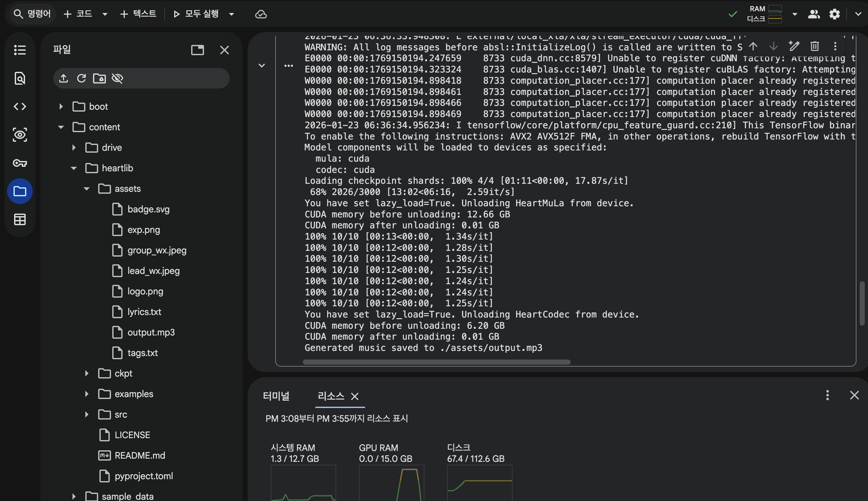Open the output.mp3 file

point(151,332)
